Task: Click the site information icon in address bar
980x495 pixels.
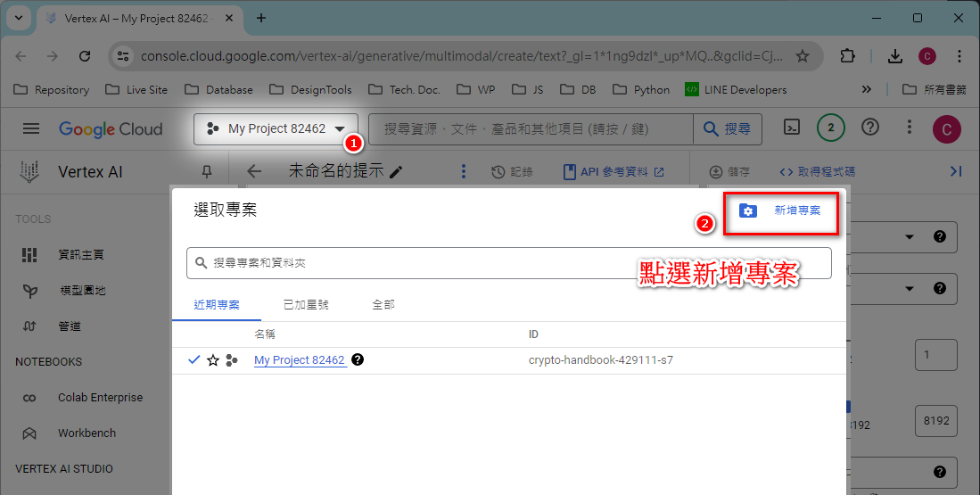Action: [x=123, y=56]
